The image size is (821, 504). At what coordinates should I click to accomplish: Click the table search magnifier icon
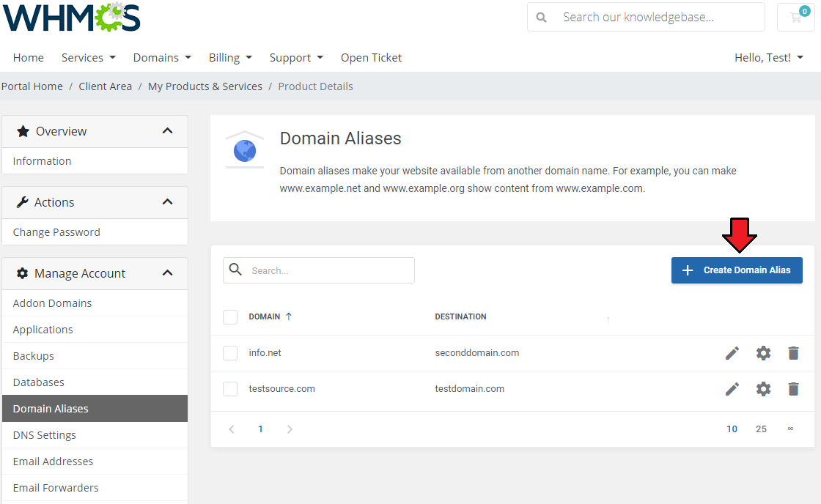pos(235,270)
